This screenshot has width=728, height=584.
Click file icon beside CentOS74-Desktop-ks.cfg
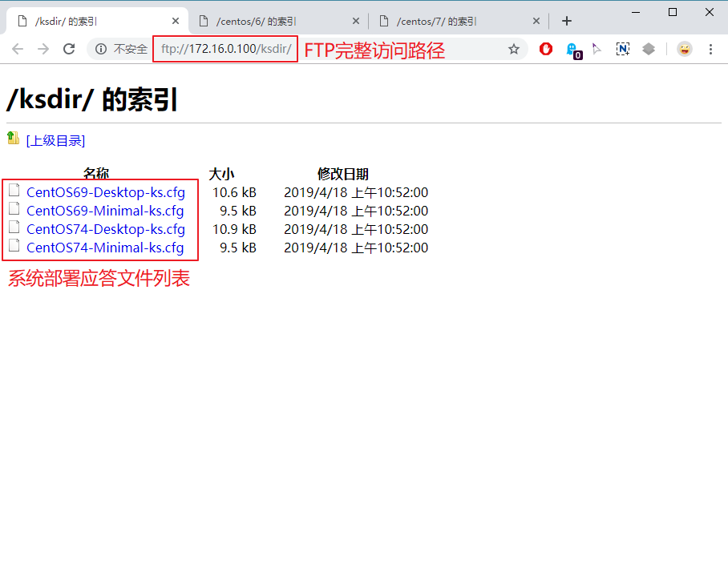(x=14, y=228)
